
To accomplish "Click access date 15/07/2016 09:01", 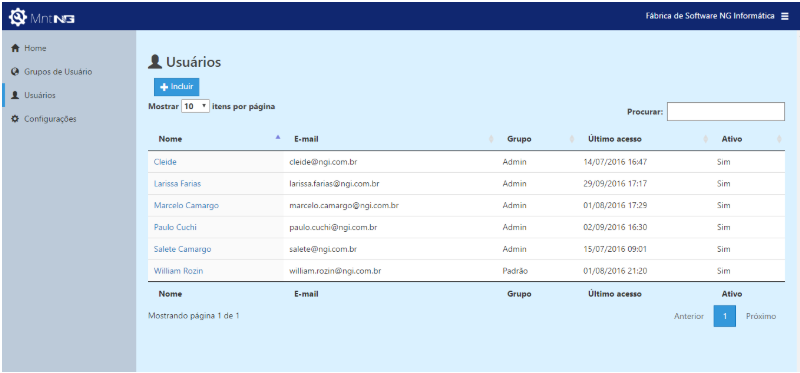I will pyautogui.click(x=615, y=249).
